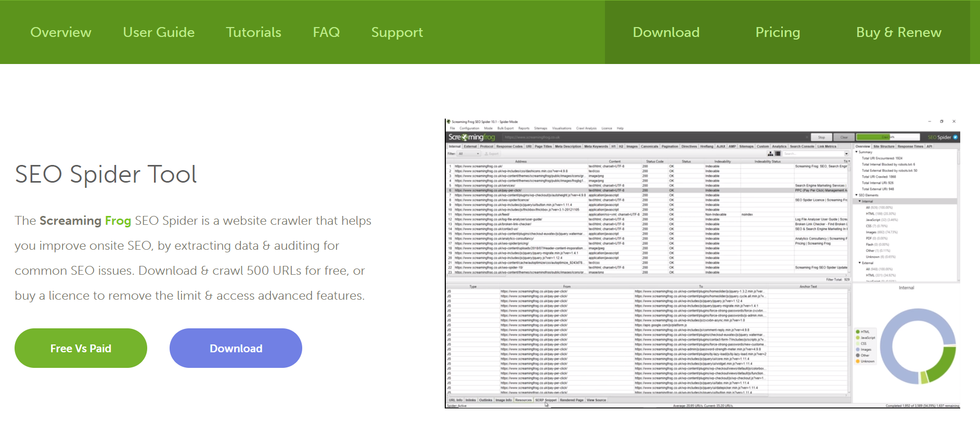Image resolution: width=980 pixels, height=435 pixels.
Task: Open the SEO Spider application screenshot image
Action: [702, 263]
